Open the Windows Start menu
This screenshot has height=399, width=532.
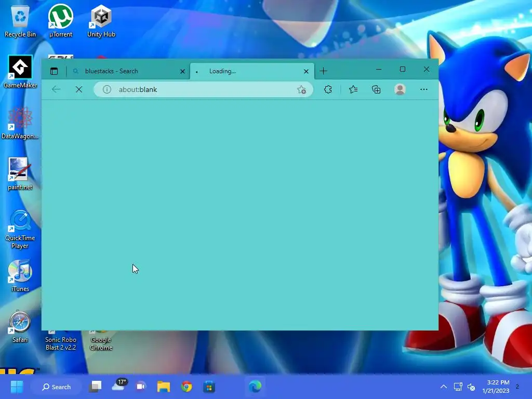tap(17, 387)
